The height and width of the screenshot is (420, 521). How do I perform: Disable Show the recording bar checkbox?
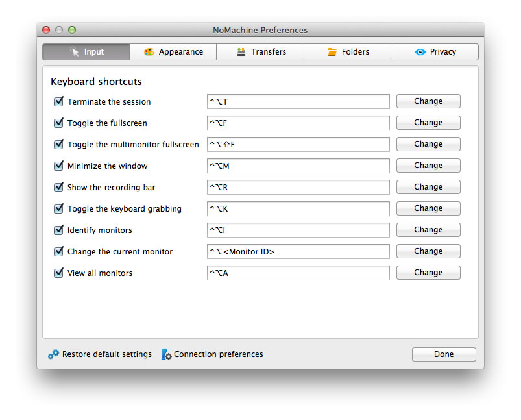click(x=58, y=187)
